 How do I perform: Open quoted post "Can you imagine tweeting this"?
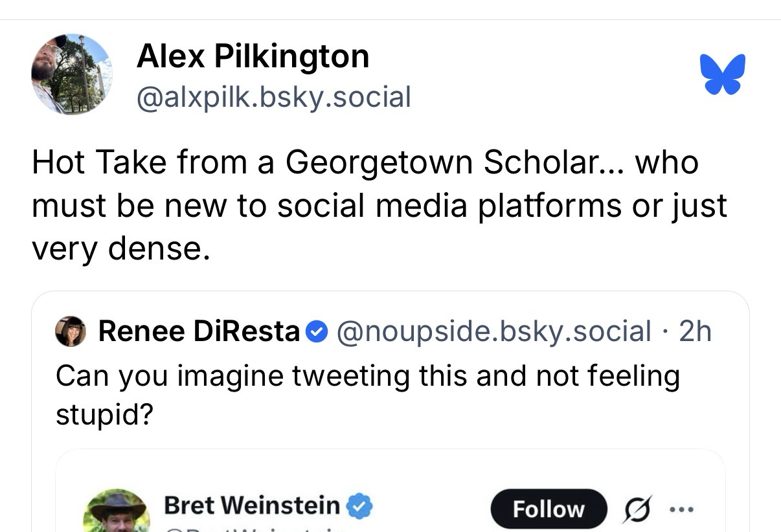click(x=367, y=376)
